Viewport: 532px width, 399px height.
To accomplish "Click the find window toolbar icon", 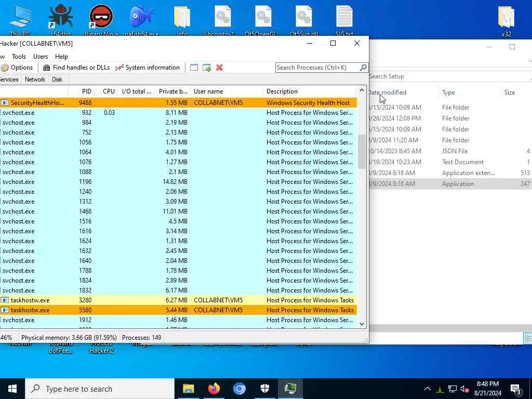I will tap(194, 68).
